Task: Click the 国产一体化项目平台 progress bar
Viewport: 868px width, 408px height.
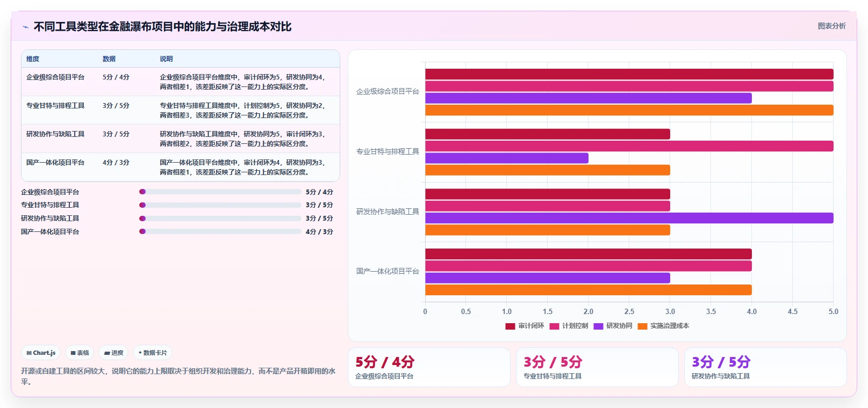Action: pos(220,231)
